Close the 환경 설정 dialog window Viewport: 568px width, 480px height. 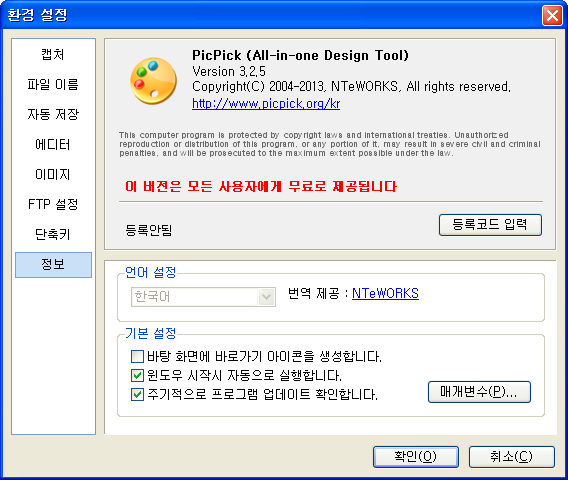coord(552,16)
